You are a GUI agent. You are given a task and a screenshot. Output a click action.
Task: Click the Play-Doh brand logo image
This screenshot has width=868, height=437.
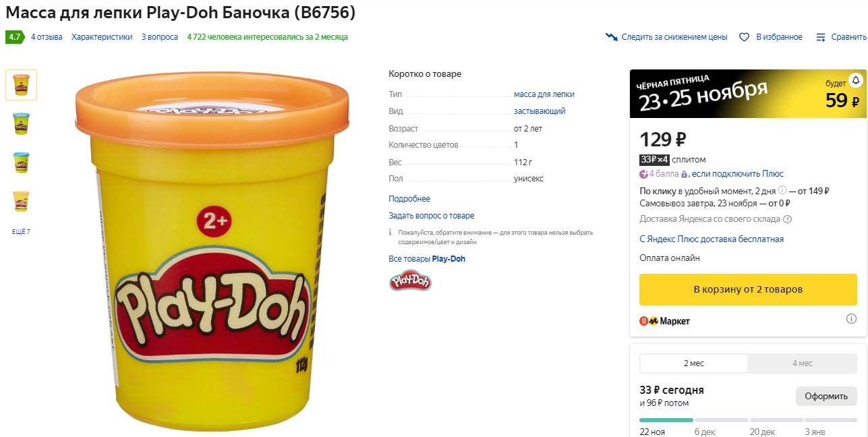click(x=410, y=281)
